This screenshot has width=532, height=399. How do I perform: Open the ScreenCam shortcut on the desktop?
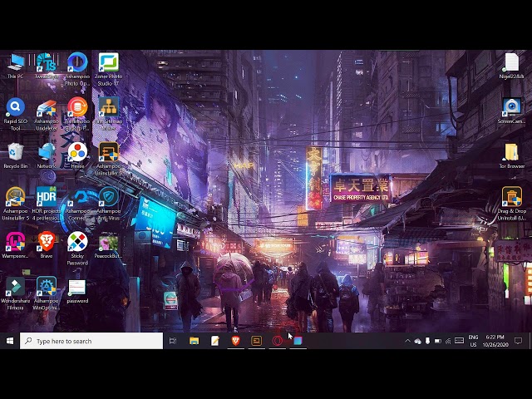click(511, 108)
